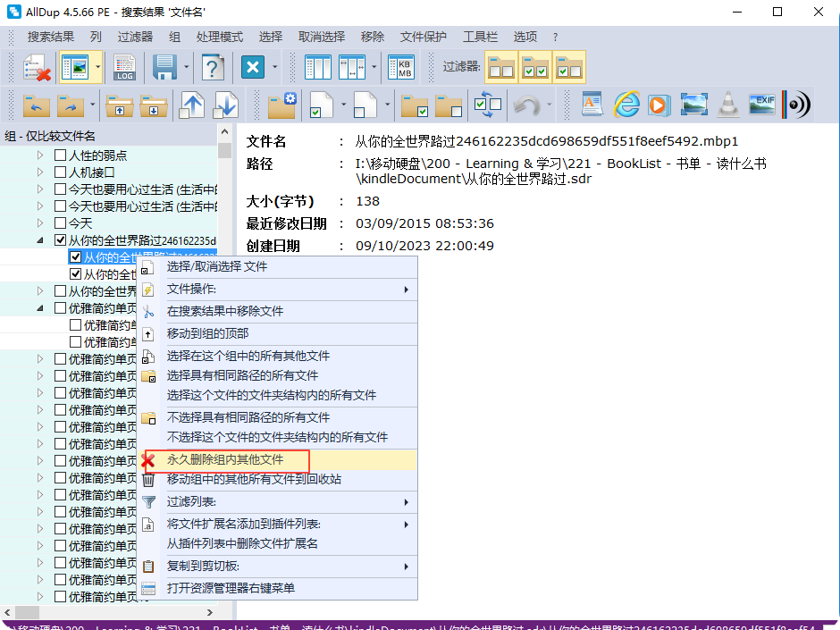The width and height of the screenshot is (840, 630).
Task: Preview the file with VLC media player
Action: point(727,105)
